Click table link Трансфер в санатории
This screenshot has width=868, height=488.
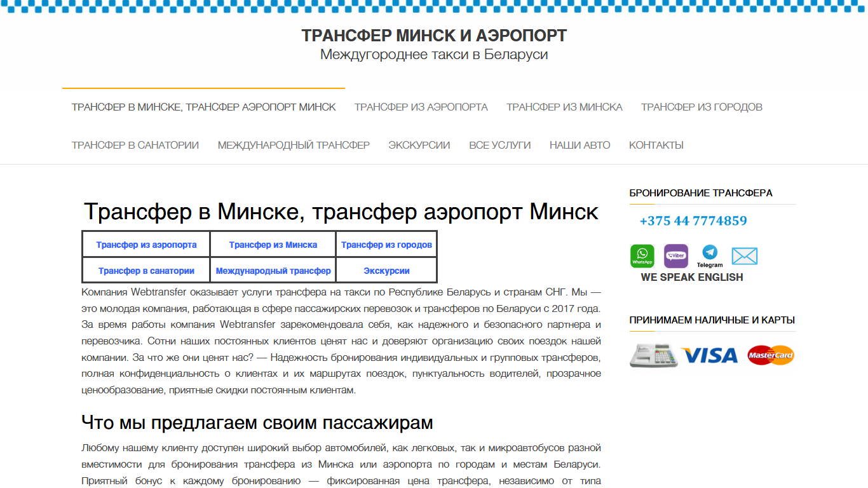coord(146,271)
